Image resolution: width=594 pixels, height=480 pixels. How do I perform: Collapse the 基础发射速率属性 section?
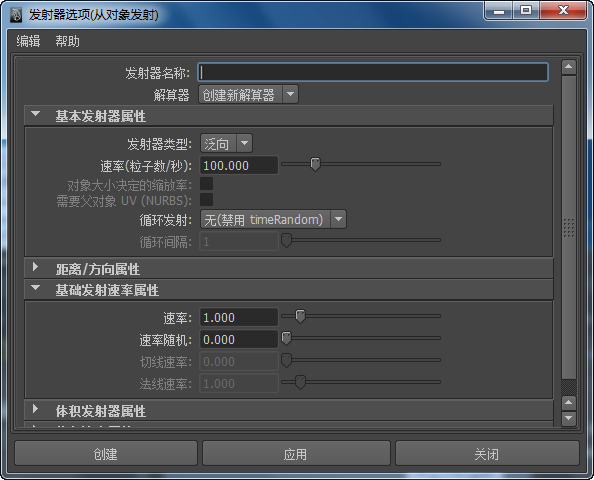pyautogui.click(x=36, y=288)
